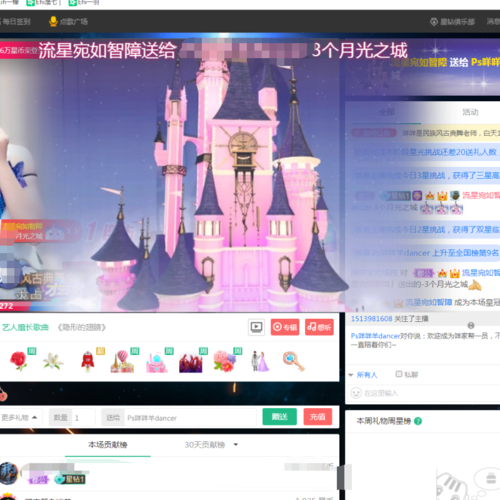Click the video player icon beside 专辑

256,327
